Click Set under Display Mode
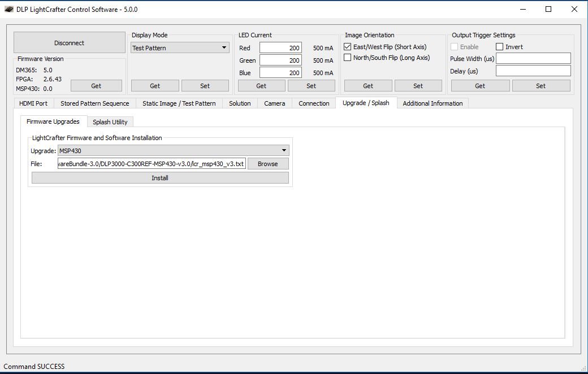 [x=205, y=86]
